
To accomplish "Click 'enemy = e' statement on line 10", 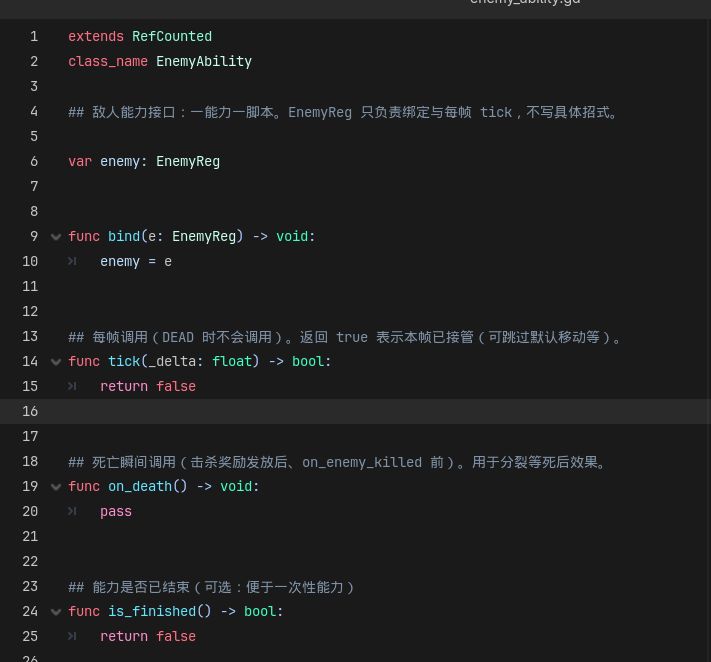I will point(136,261).
